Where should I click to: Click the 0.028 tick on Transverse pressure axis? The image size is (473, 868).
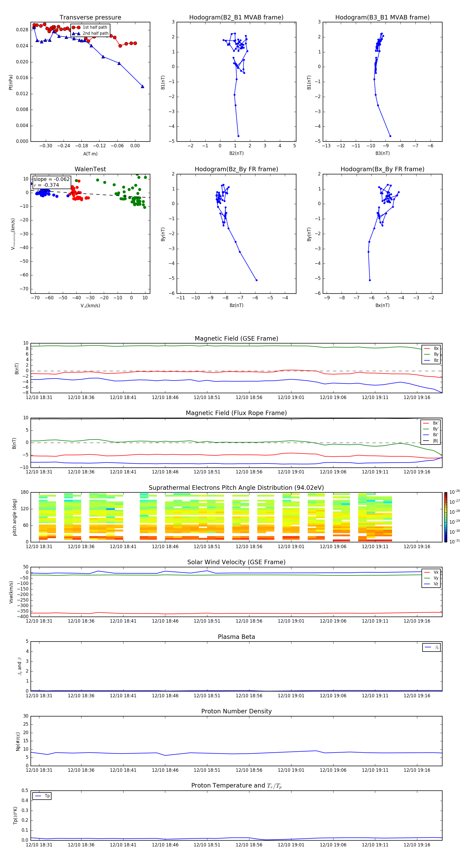(22, 30)
